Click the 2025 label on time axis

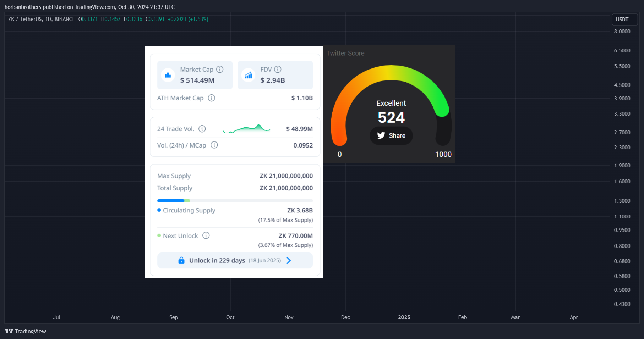[x=404, y=317]
